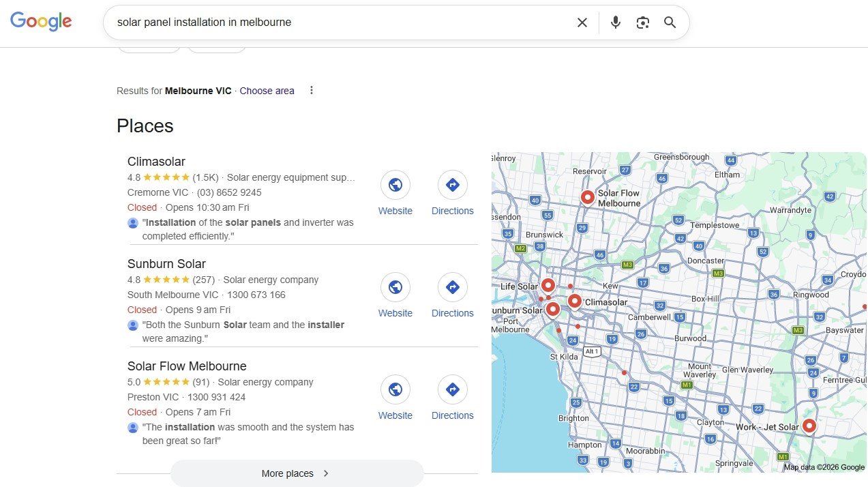This screenshot has width=868, height=487.
Task: Open search by image camera icon
Action: coord(642,23)
